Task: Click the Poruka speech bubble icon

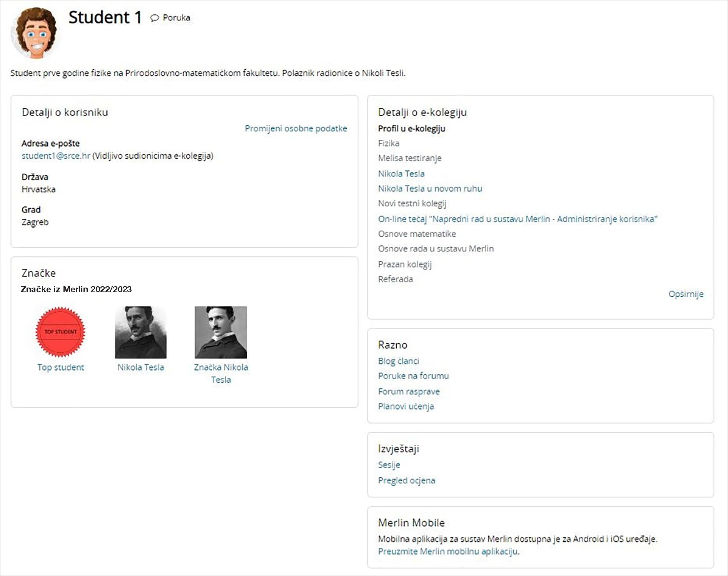Action: click(155, 18)
